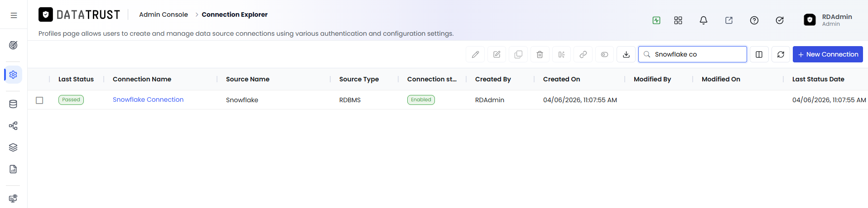Click the Last Status Date cell value
Image resolution: width=868 pixels, height=208 pixels.
pos(829,100)
